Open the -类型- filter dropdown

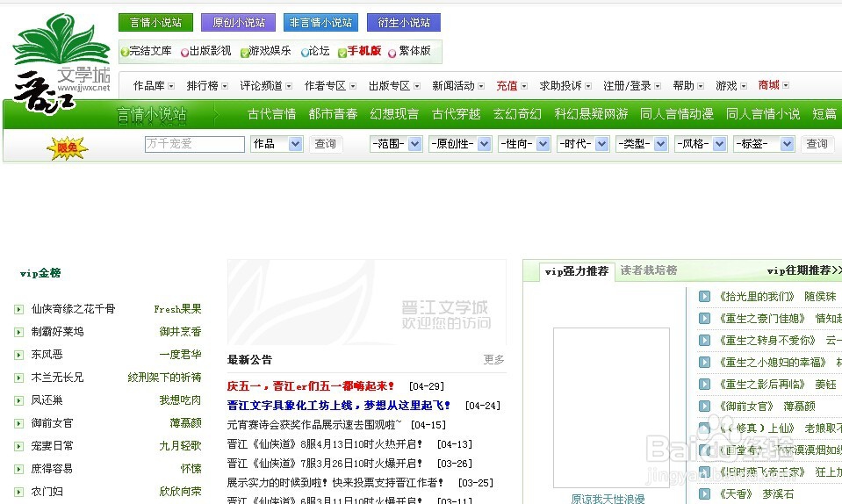point(642,144)
